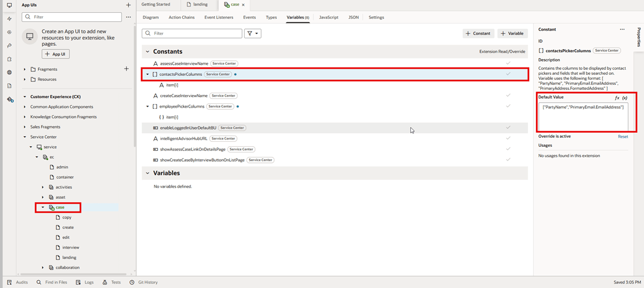Collapse the service node arrow
Image resolution: width=644 pixels, height=288 pixels.
(31, 147)
